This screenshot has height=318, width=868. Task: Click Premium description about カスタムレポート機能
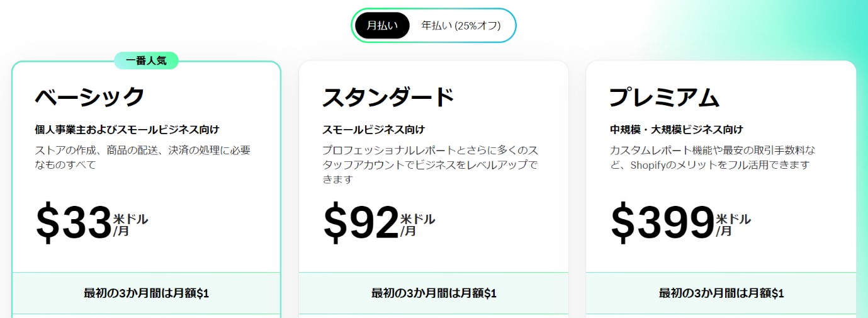tap(713, 157)
